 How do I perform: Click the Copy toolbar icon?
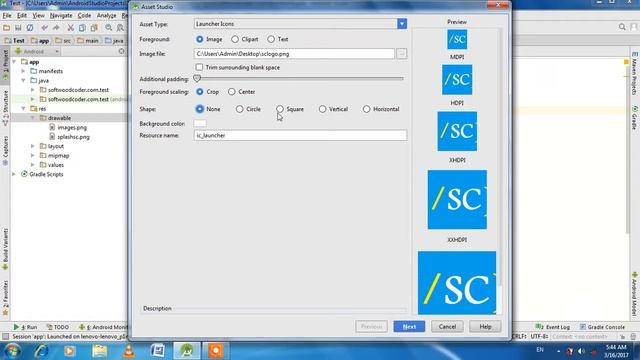[82, 28]
